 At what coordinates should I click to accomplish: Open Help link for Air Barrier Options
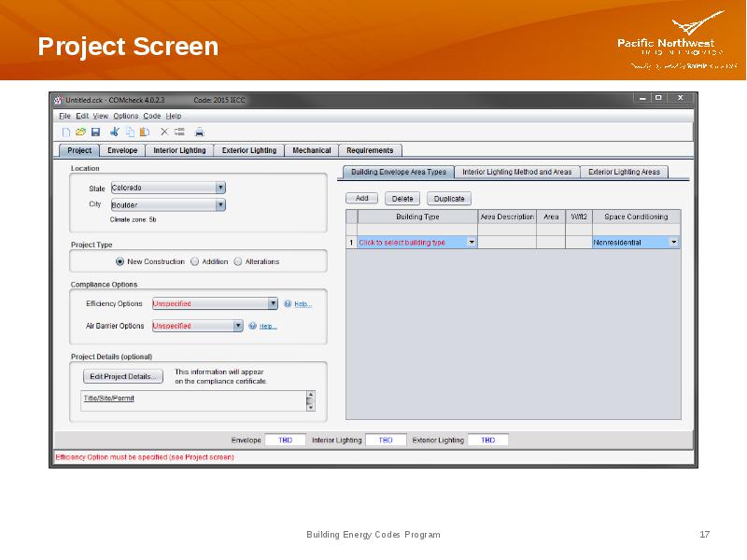(x=268, y=326)
